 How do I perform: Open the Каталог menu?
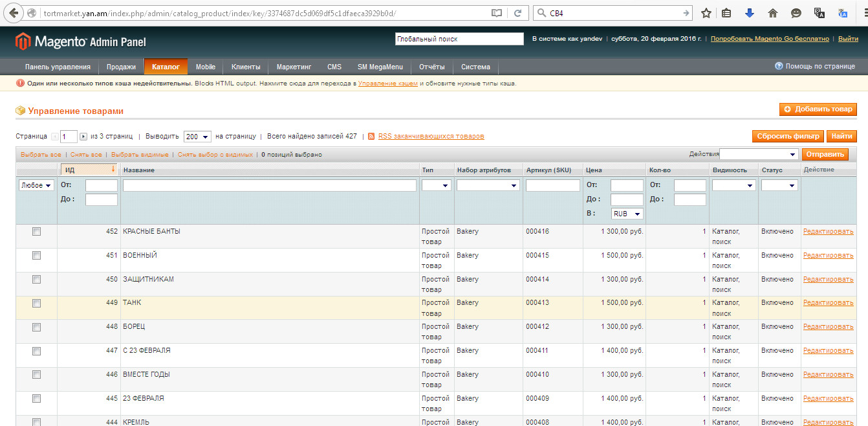click(166, 67)
